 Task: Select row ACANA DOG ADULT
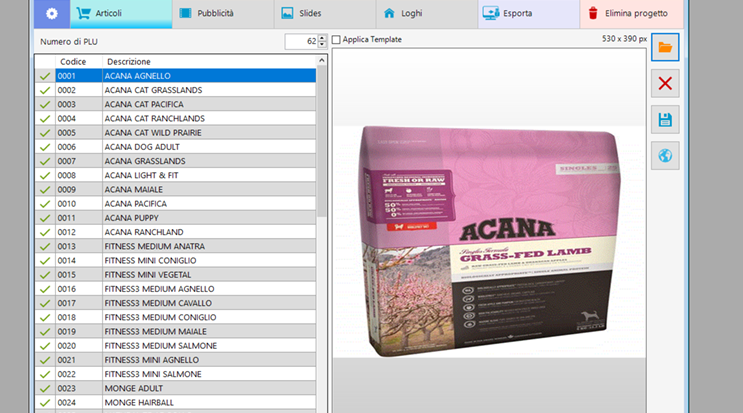point(175,147)
